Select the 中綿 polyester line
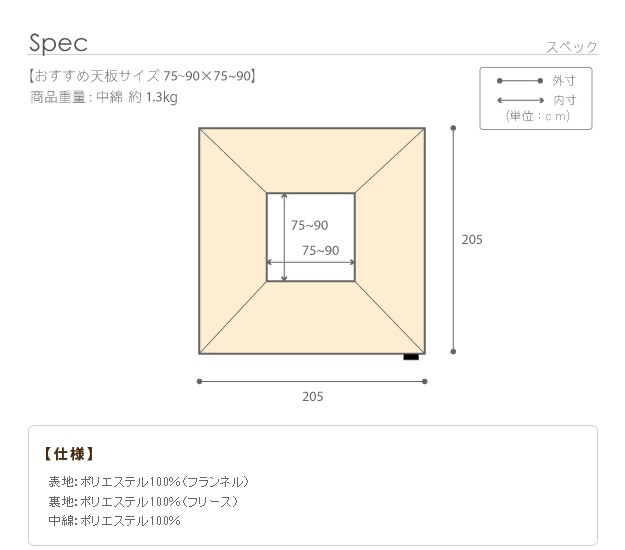Image resolution: width=625 pixels, height=550 pixels. (114, 521)
